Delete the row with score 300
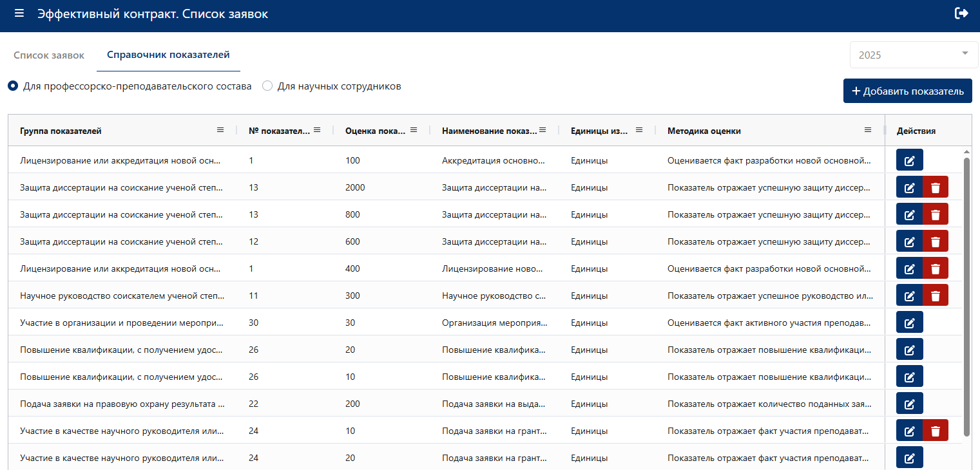Viewport: 980px width, 470px height. click(x=936, y=296)
